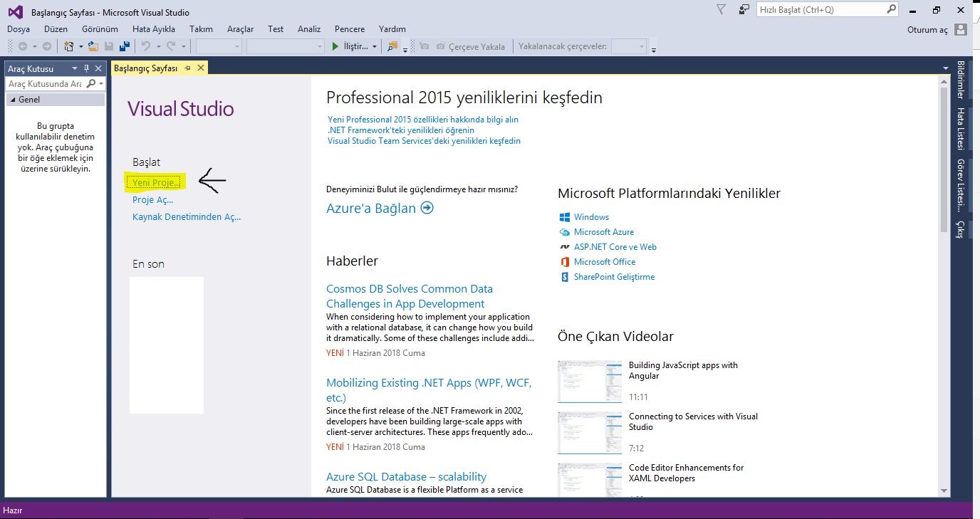Open the solution configurations combo box

[x=219, y=46]
